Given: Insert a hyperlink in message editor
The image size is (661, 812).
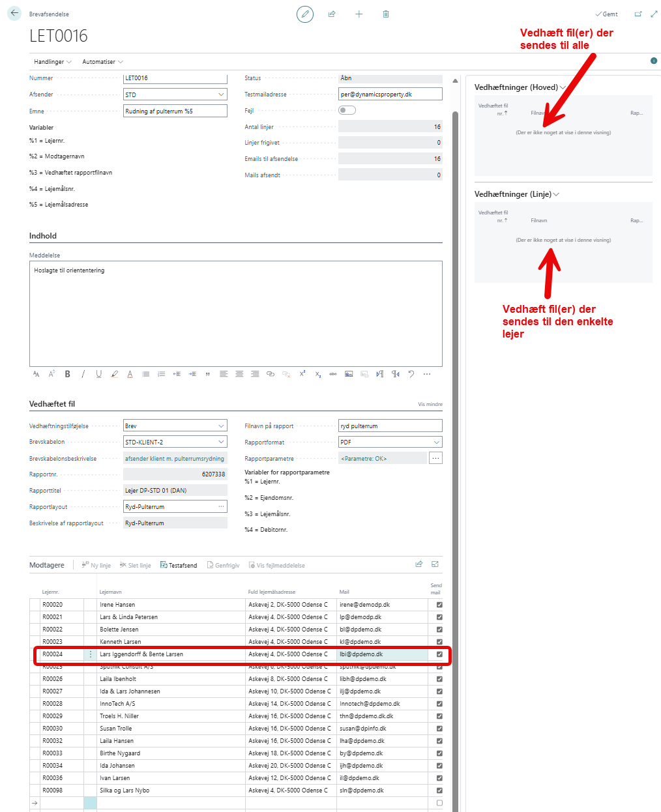Looking at the screenshot, I should pyautogui.click(x=271, y=374).
